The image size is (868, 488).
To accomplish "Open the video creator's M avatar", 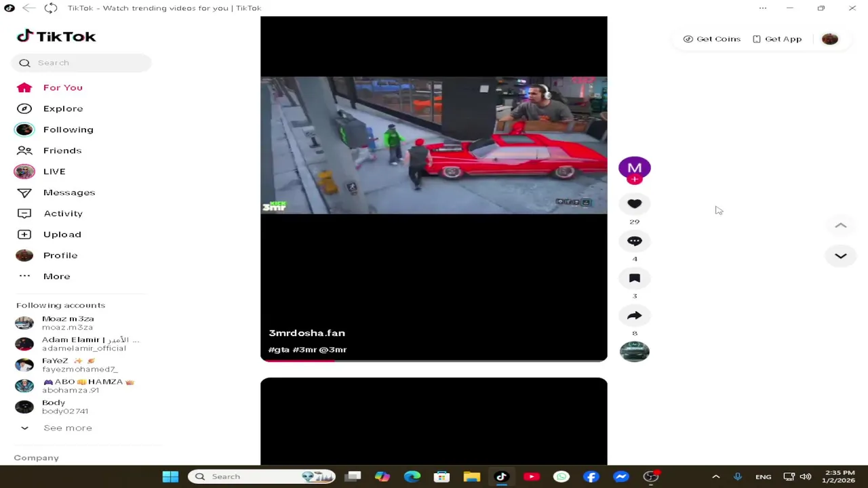I will 634,168.
